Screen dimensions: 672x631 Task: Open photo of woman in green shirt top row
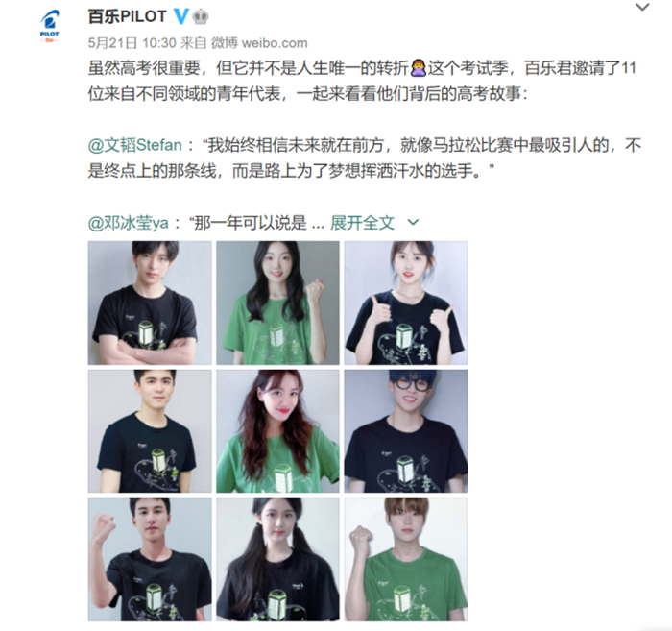click(x=277, y=303)
